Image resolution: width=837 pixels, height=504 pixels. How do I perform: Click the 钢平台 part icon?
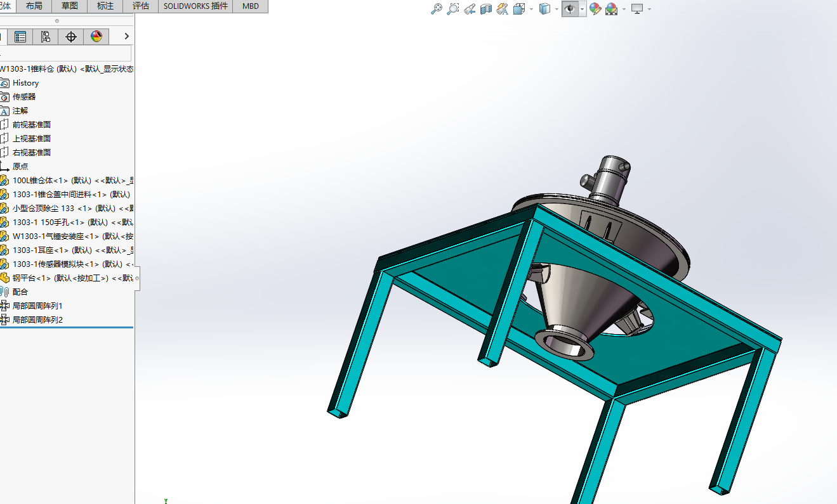coord(4,278)
